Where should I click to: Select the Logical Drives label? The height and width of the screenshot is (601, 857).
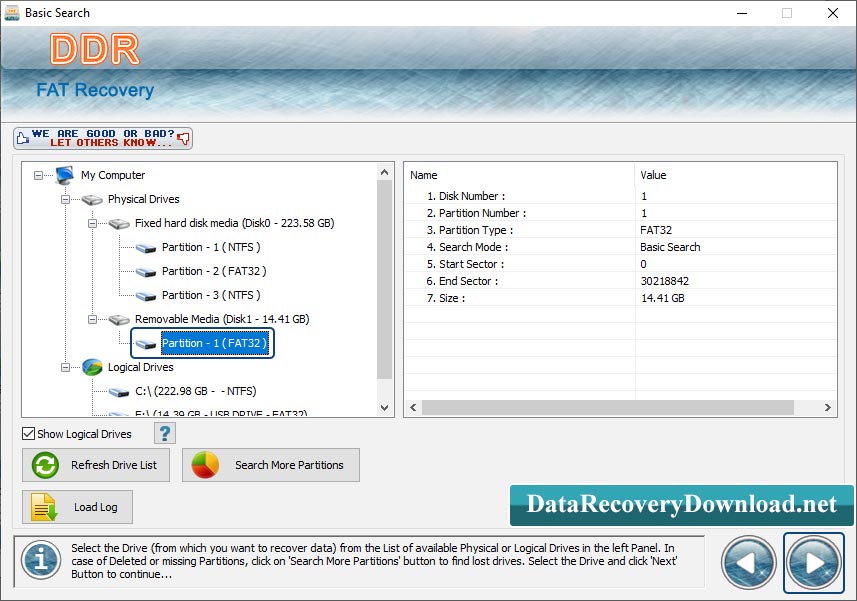click(140, 367)
